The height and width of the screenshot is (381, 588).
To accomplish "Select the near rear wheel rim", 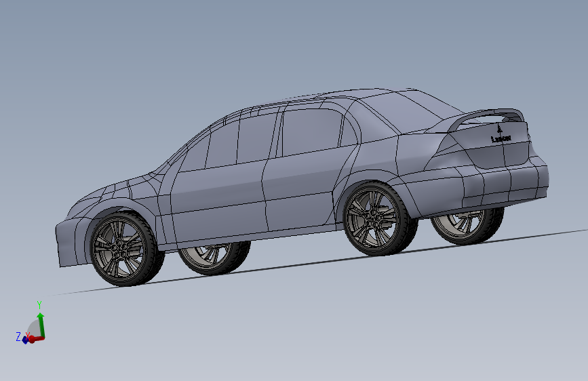I will [372, 218].
